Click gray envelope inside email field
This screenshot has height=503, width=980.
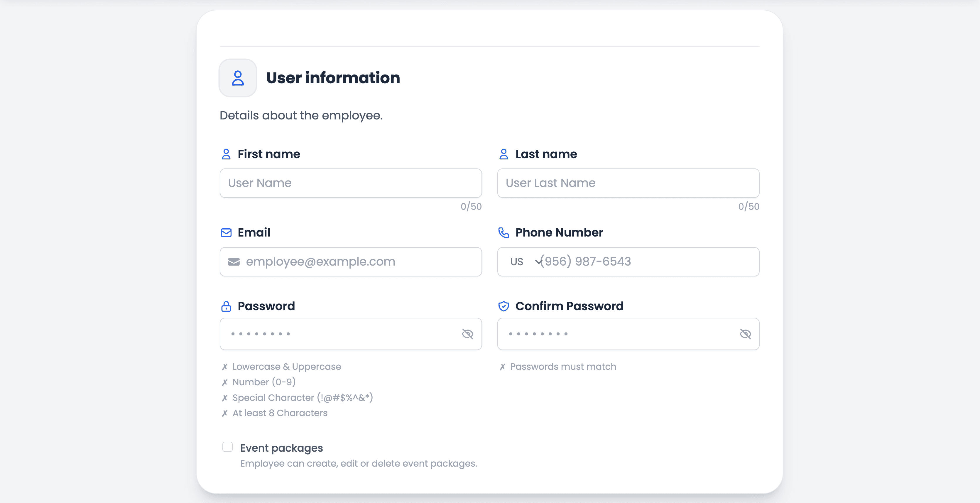coord(234,262)
